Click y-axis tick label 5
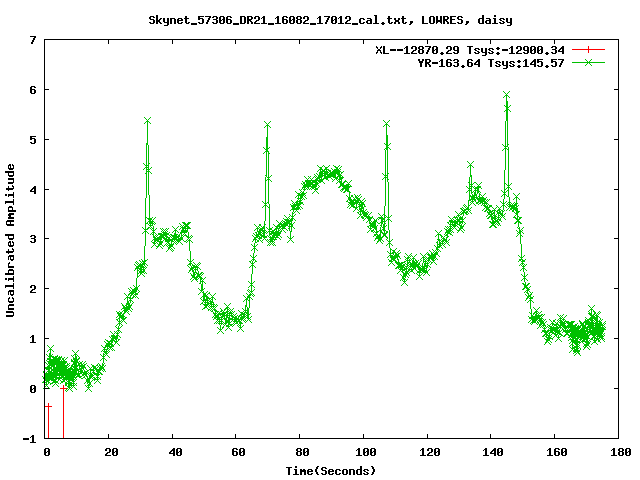The height and width of the screenshot is (480, 640). (33, 140)
